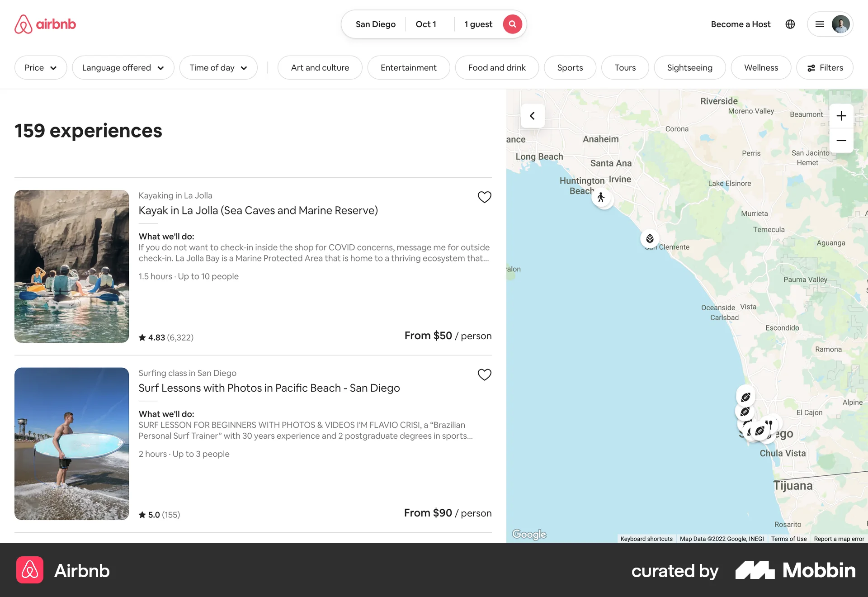Save Kayak in La Jolla to wishlist

pyautogui.click(x=484, y=197)
